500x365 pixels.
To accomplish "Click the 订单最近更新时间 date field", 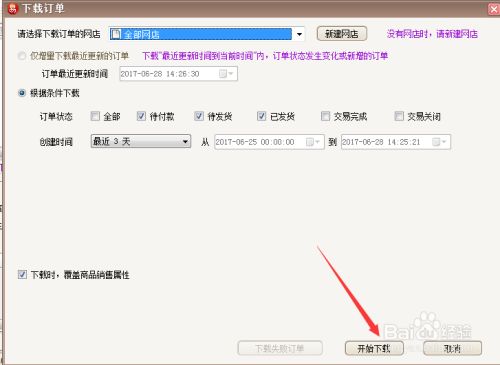I will click(178, 74).
